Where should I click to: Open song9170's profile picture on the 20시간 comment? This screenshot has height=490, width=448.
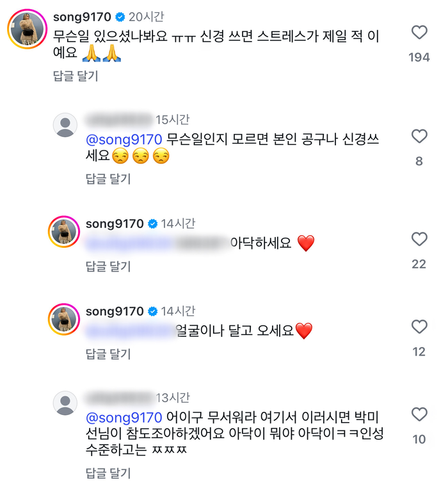point(28,30)
